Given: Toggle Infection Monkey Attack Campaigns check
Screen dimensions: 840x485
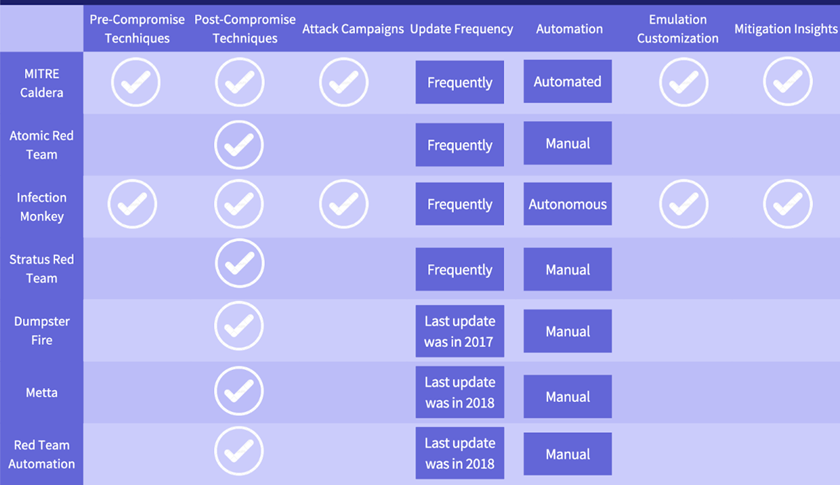Looking at the screenshot, I should (x=343, y=204).
